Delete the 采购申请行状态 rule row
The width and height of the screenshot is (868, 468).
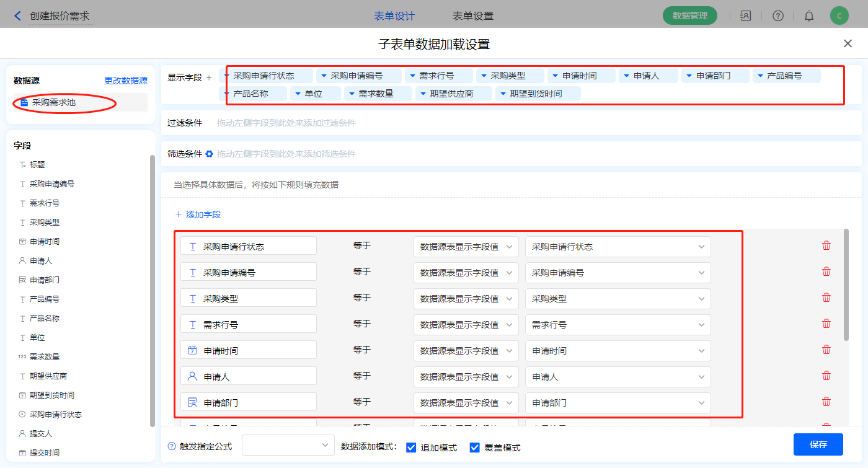tap(826, 245)
